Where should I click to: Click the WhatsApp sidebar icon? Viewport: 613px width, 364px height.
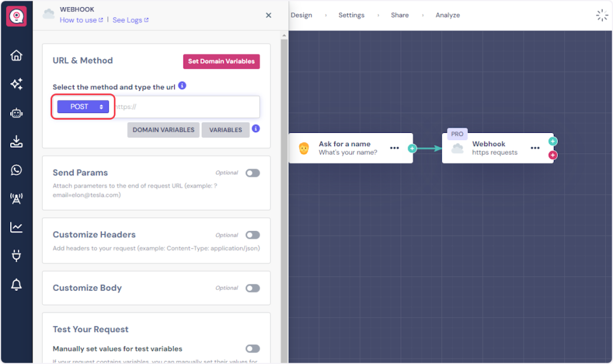16,170
